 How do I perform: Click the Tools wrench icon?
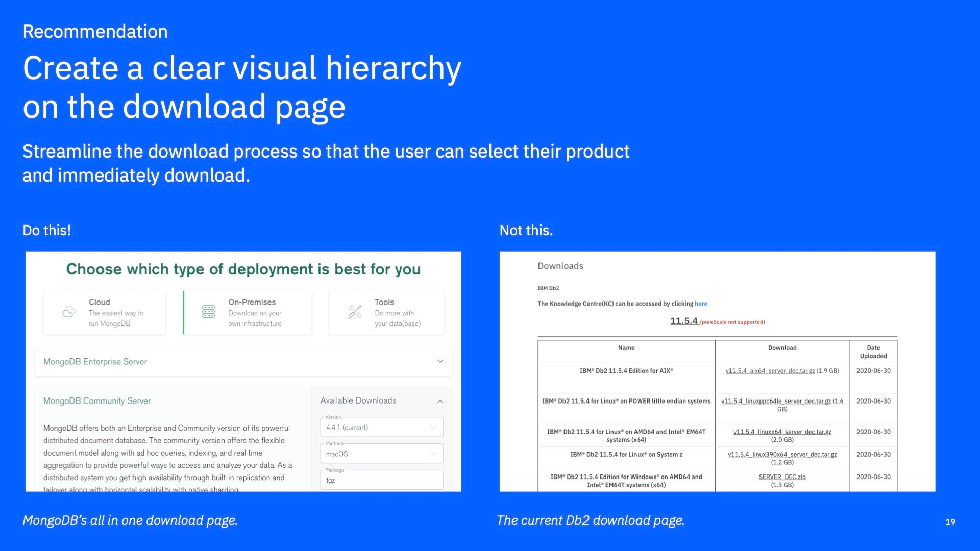point(355,312)
